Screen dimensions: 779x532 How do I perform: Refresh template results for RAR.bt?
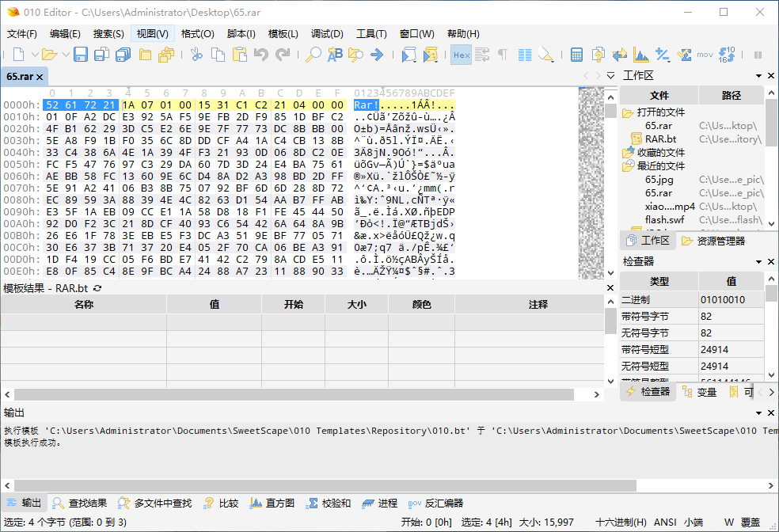[97, 288]
